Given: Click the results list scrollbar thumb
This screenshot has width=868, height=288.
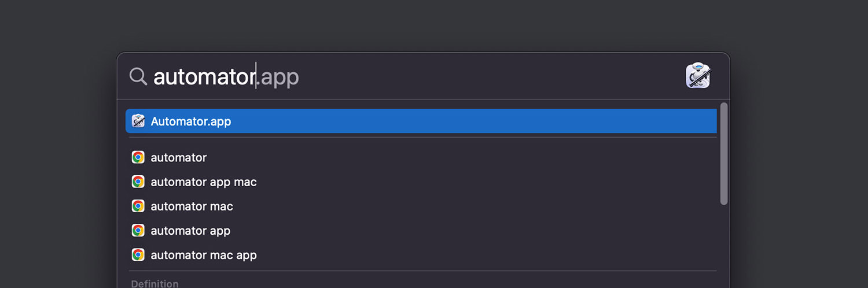Looking at the screenshot, I should click(724, 153).
